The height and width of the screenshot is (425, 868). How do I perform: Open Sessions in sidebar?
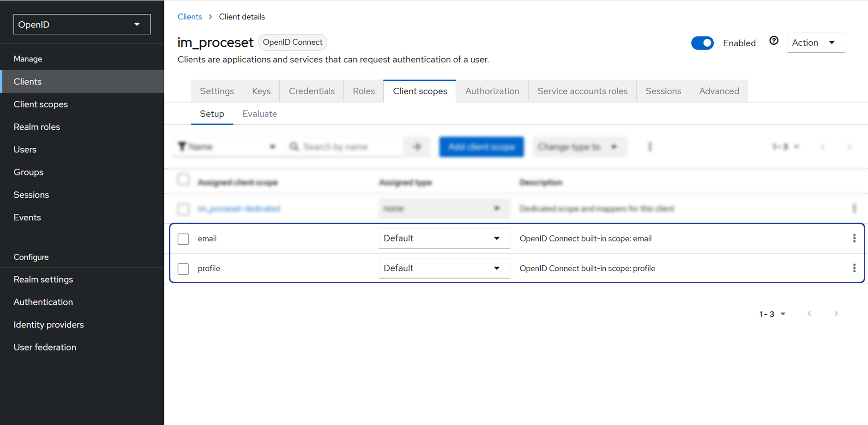point(82,194)
